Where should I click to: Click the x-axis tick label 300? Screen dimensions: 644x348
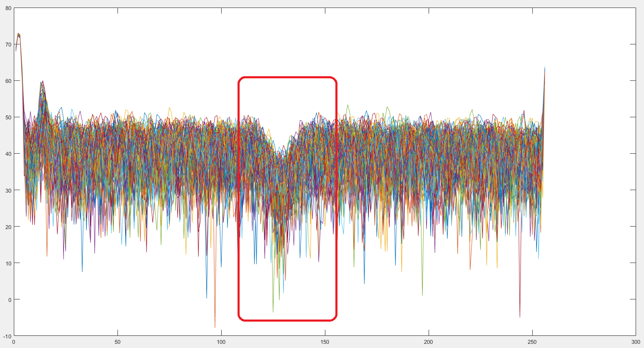coord(636,342)
